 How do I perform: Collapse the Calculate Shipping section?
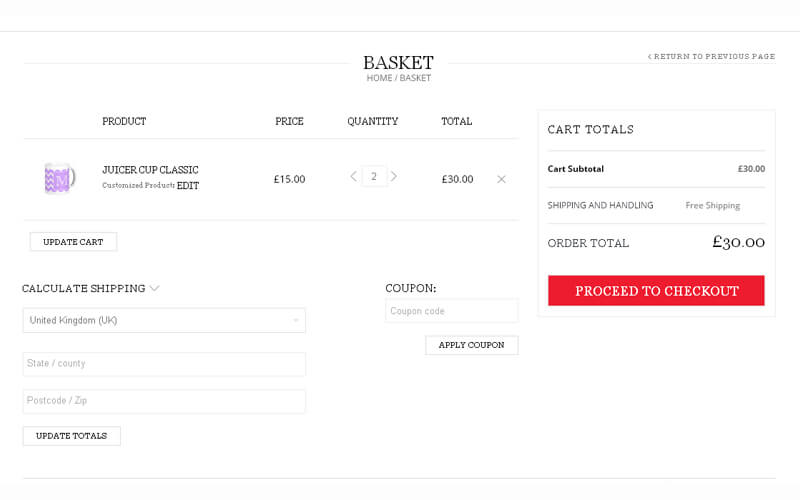[x=91, y=288]
